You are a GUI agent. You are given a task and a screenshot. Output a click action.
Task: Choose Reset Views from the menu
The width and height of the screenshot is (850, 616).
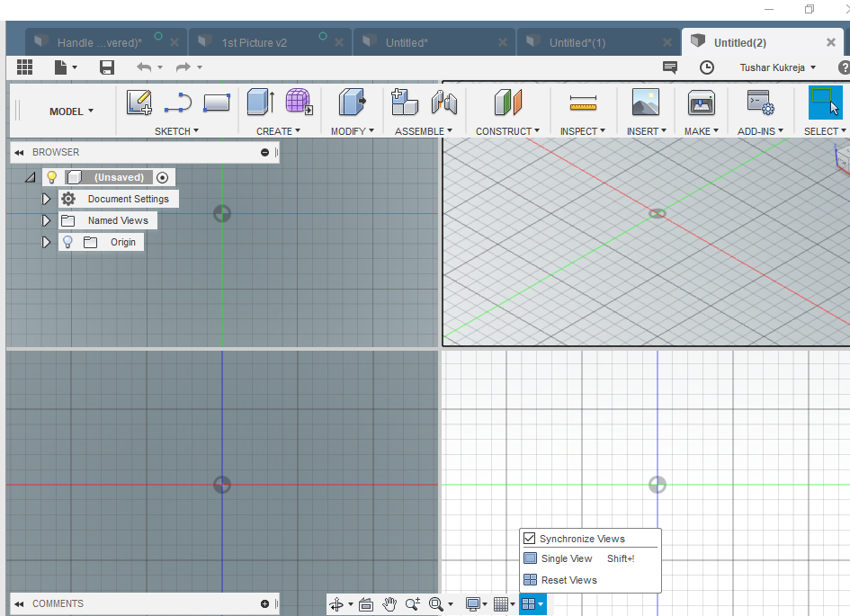pos(590,580)
